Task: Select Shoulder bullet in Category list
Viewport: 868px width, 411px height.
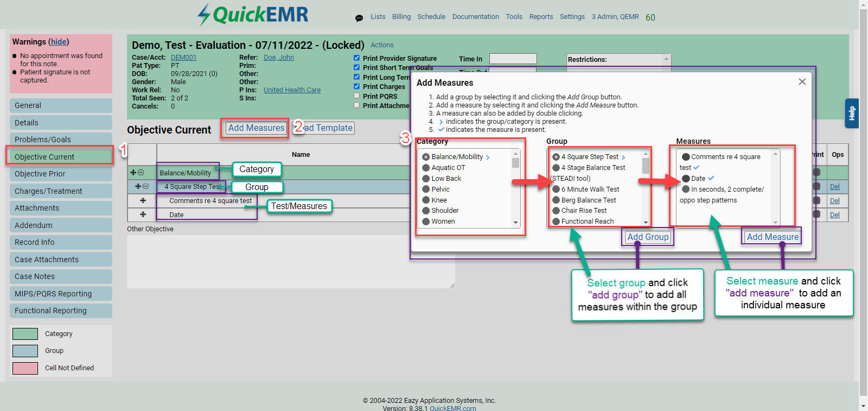Action: click(426, 211)
